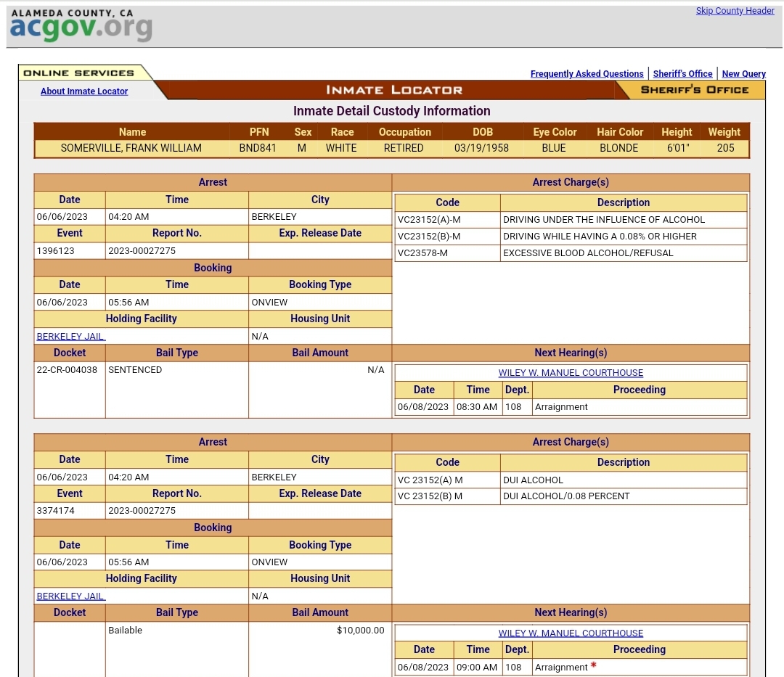
Task: Click the hair color value "BLONDE"
Action: pos(618,148)
